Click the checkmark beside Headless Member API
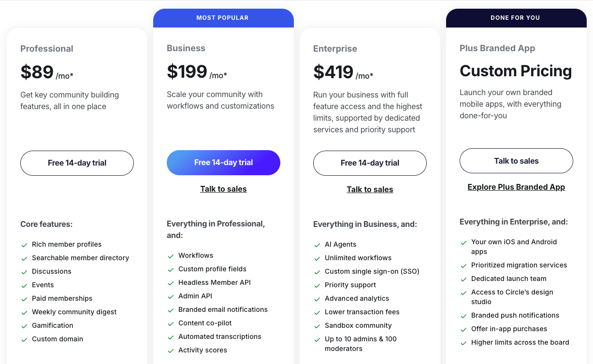Viewport: 593px width, 364px height. [171, 282]
